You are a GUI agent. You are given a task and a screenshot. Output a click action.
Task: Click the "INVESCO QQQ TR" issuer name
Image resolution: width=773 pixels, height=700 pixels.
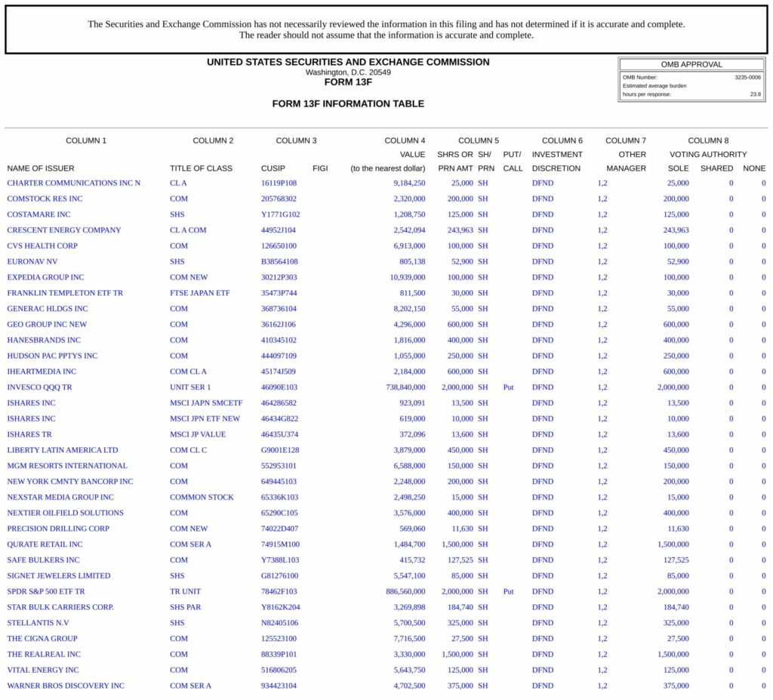(39, 387)
